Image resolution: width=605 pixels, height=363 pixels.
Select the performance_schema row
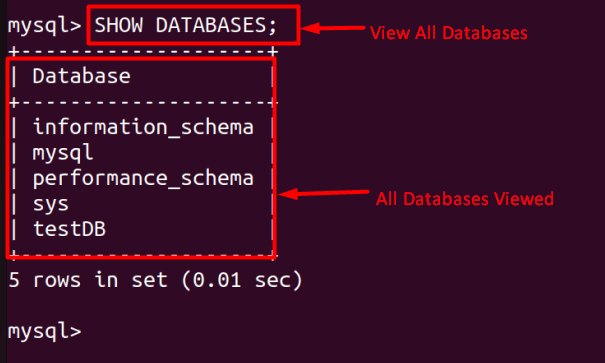(x=143, y=179)
